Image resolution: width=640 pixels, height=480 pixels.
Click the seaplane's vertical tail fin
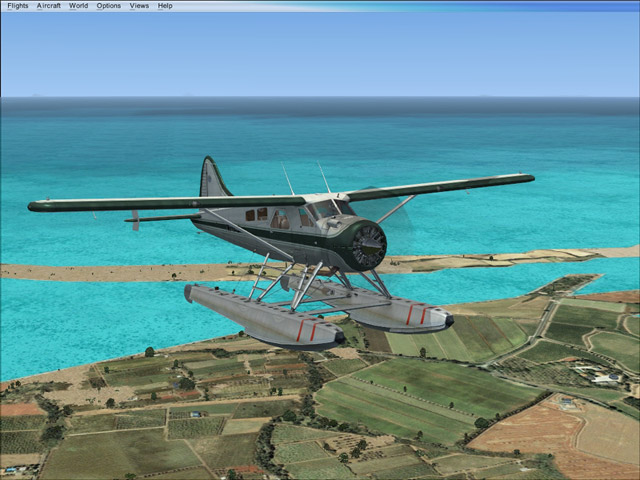(213, 178)
